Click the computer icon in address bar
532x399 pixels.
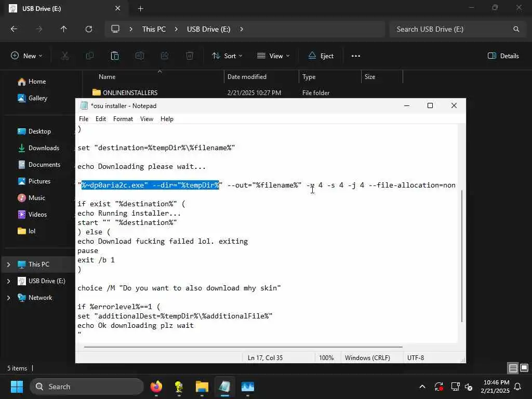(x=115, y=29)
